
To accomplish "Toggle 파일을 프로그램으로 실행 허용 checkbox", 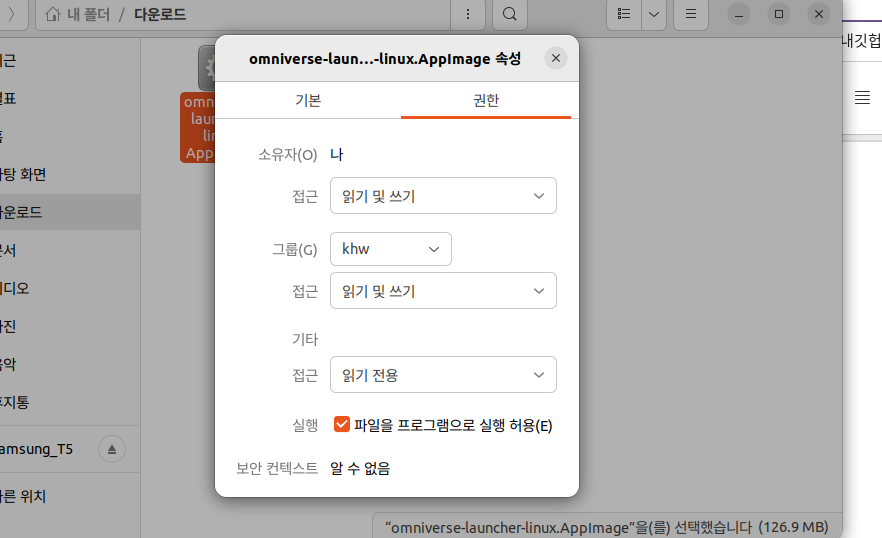I will coord(341,424).
